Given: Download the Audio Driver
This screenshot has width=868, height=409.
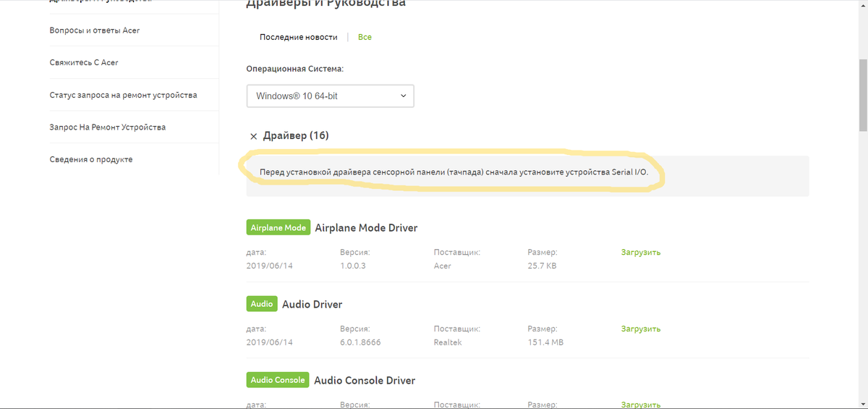Looking at the screenshot, I should click(641, 329).
